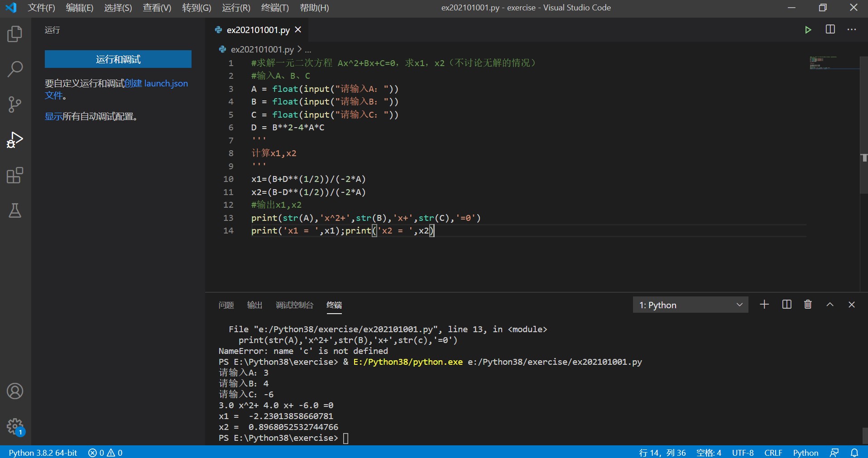Click line 10 code x1=(B+D**(1/2))/(-2*A)
This screenshot has height=458, width=868.
tap(308, 179)
